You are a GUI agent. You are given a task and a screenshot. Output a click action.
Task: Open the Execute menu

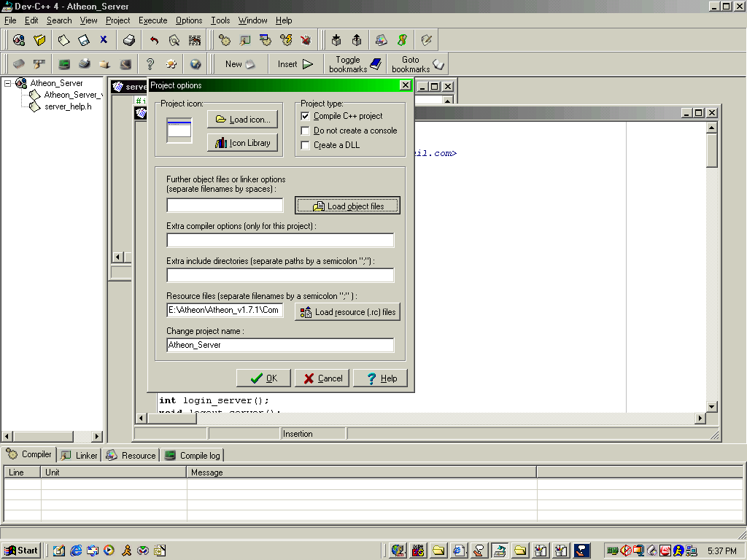pyautogui.click(x=152, y=20)
